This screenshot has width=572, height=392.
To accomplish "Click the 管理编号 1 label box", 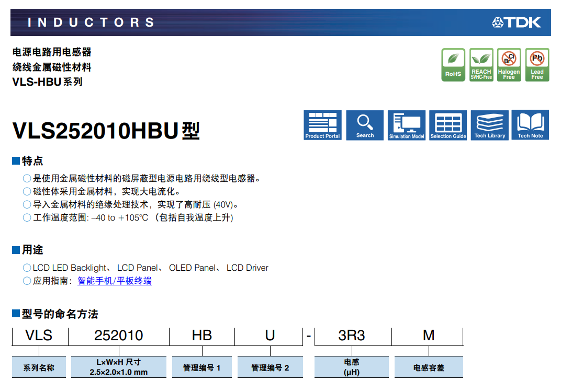I will pyautogui.click(x=201, y=367).
